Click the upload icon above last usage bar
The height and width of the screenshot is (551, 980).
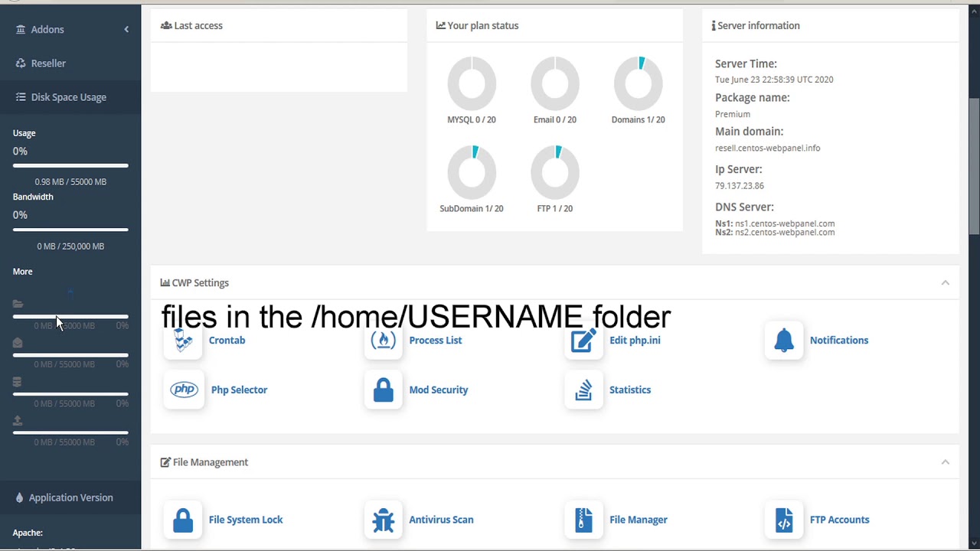(18, 420)
